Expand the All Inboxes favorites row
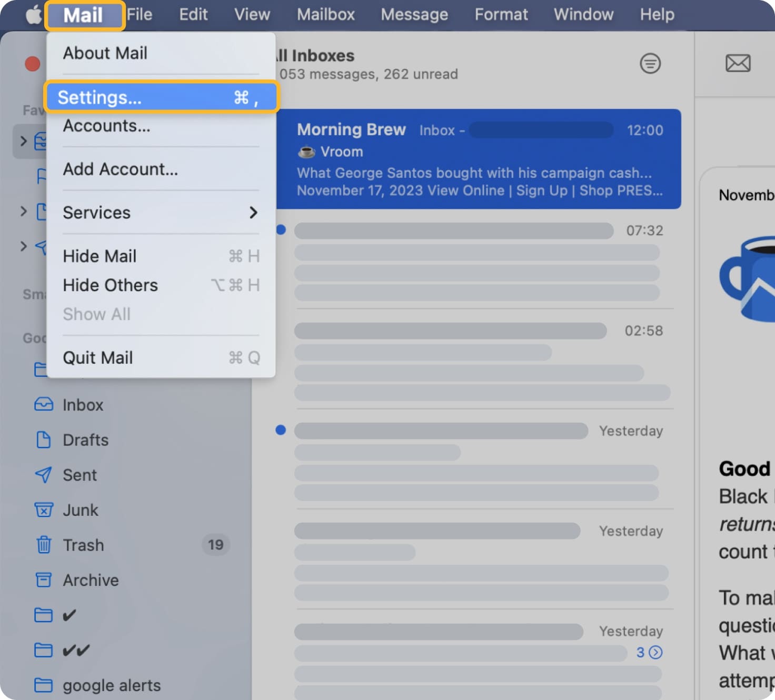The width and height of the screenshot is (775, 700). point(23,141)
